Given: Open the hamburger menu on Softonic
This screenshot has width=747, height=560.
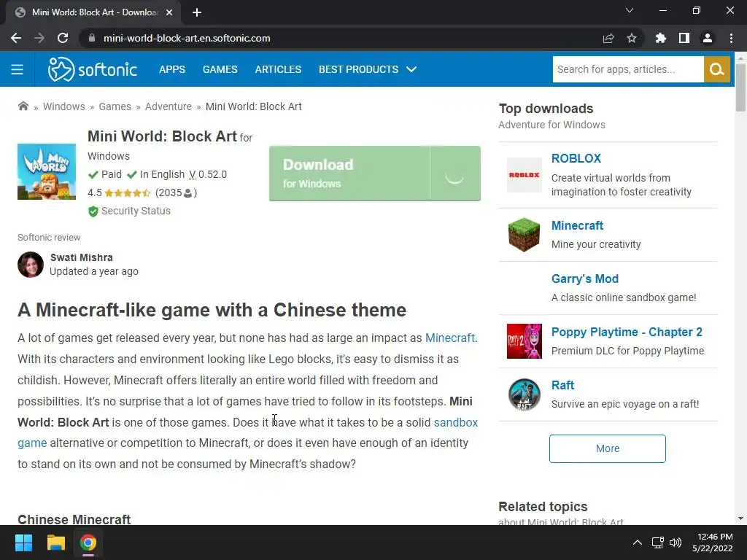Looking at the screenshot, I should [18, 69].
